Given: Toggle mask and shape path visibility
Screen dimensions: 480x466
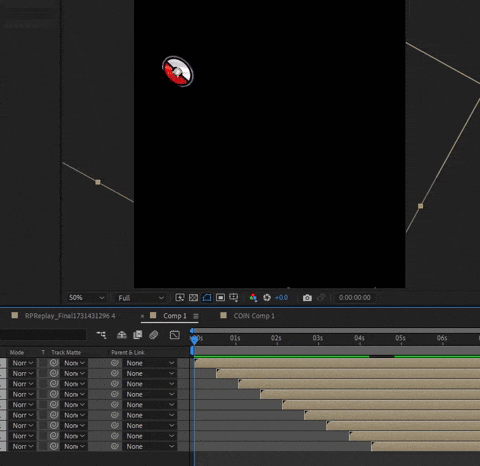Looking at the screenshot, I should coord(207,297).
